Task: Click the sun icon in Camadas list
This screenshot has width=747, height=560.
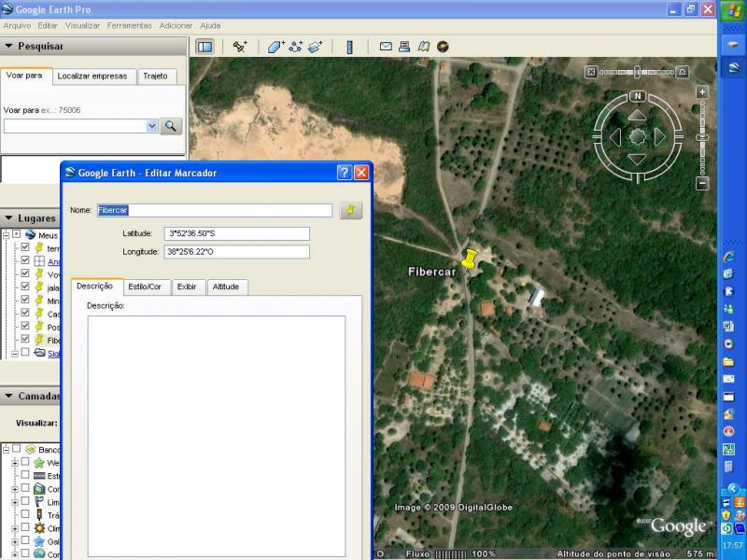Action: coord(39,528)
